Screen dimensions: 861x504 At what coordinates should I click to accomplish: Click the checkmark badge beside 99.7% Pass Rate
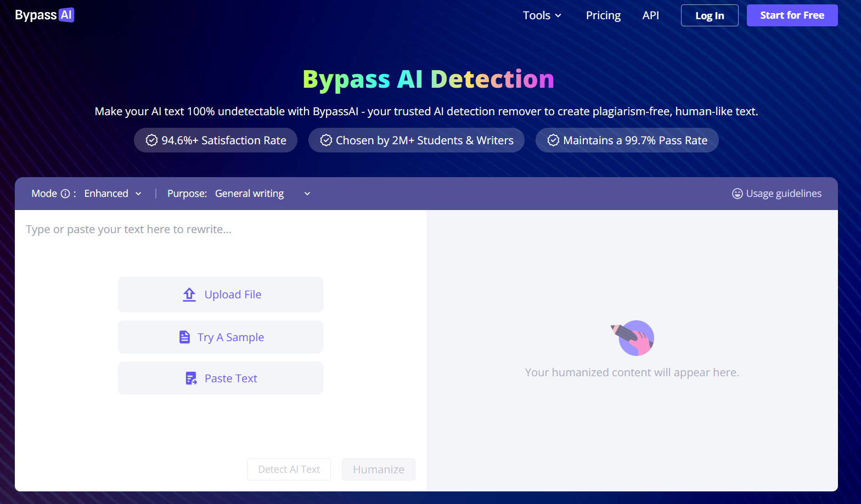[554, 140]
